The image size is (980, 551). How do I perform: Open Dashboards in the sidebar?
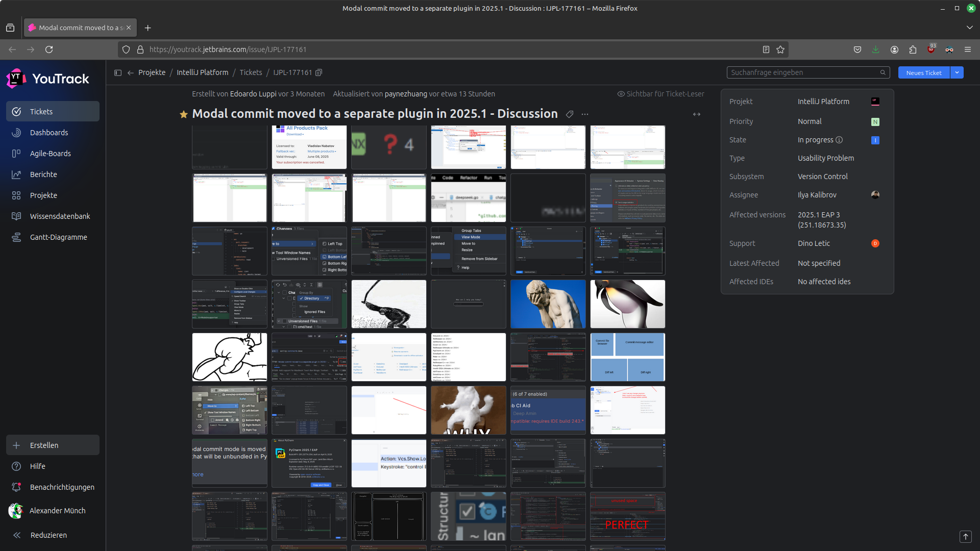[53, 132]
